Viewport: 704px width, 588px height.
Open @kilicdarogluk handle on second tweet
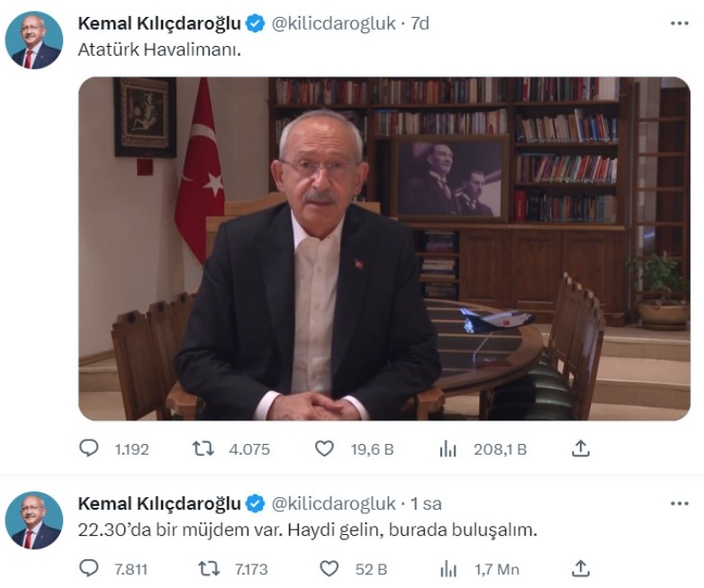334,503
